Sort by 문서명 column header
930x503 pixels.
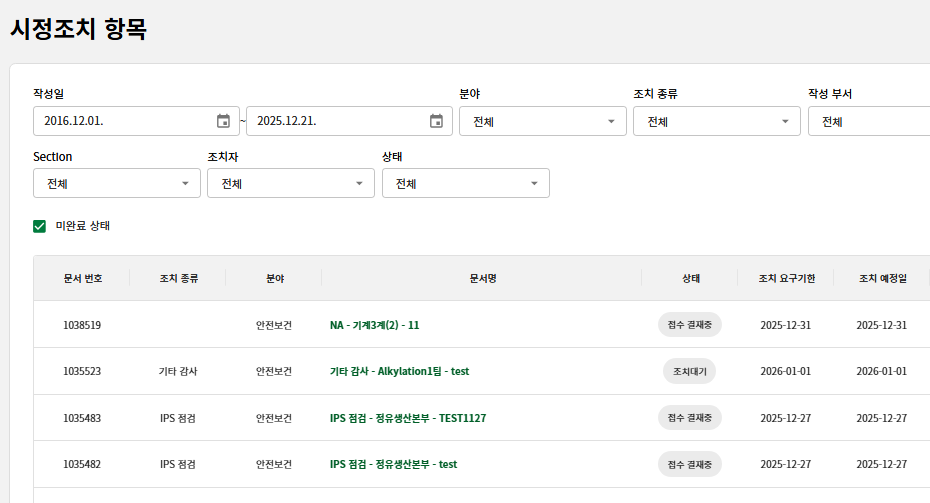pos(482,278)
